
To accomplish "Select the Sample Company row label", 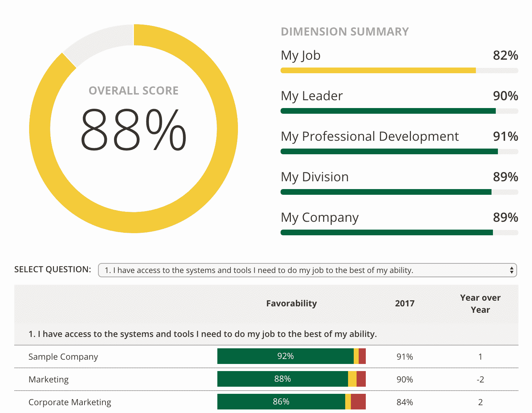I will tap(63, 357).
